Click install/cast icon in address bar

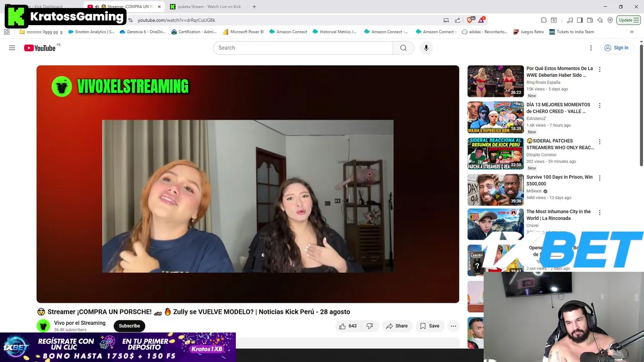pyautogui.click(x=446, y=20)
